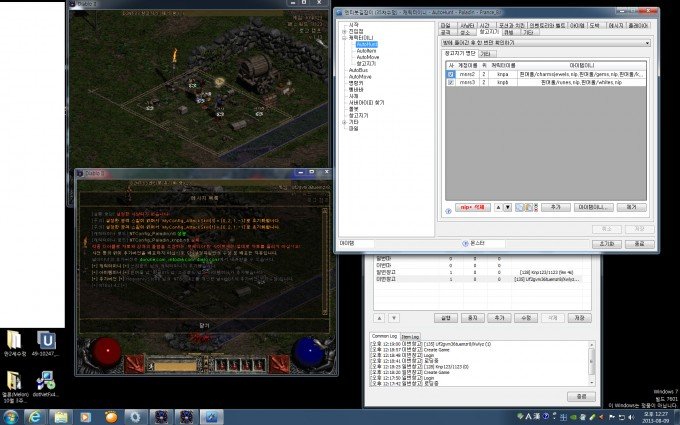Click the 제거 button under the account list

click(631, 208)
